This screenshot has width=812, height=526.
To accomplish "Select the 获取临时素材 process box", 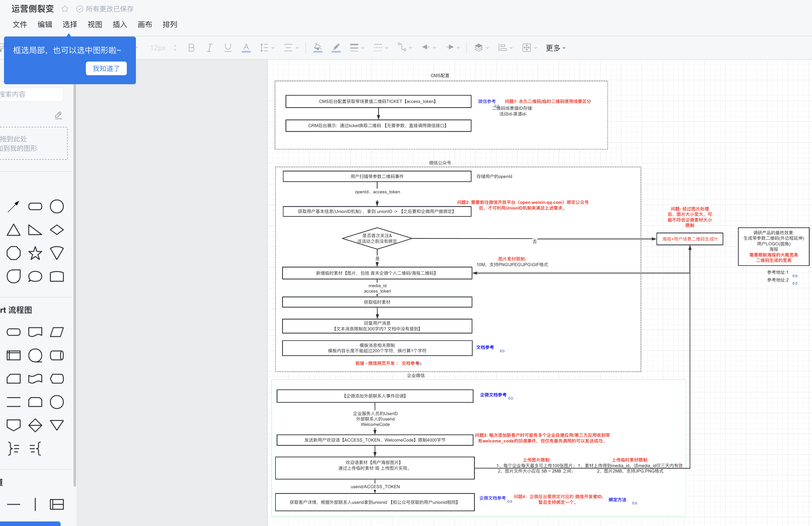I will point(377,302).
